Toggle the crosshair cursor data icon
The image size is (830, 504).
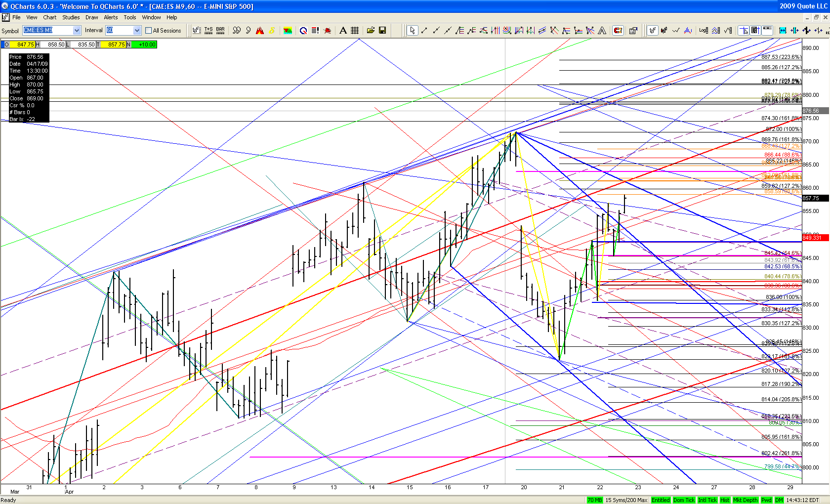(743, 31)
